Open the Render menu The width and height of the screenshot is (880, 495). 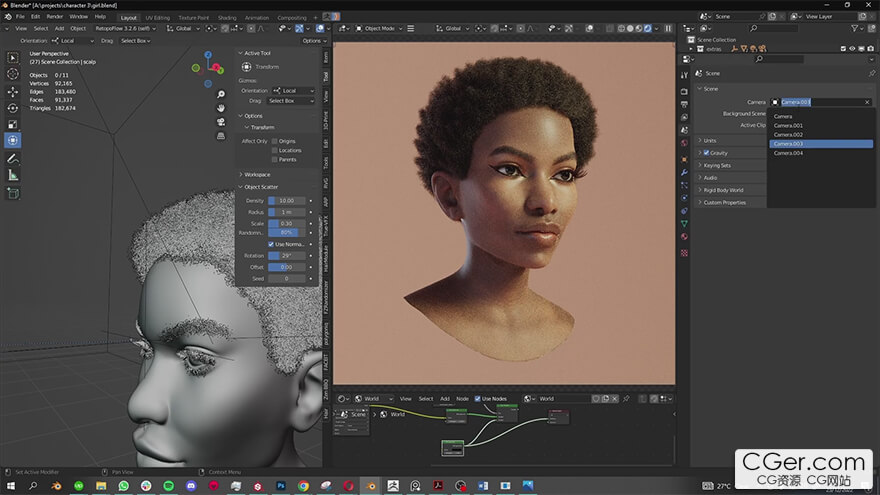tap(55, 17)
